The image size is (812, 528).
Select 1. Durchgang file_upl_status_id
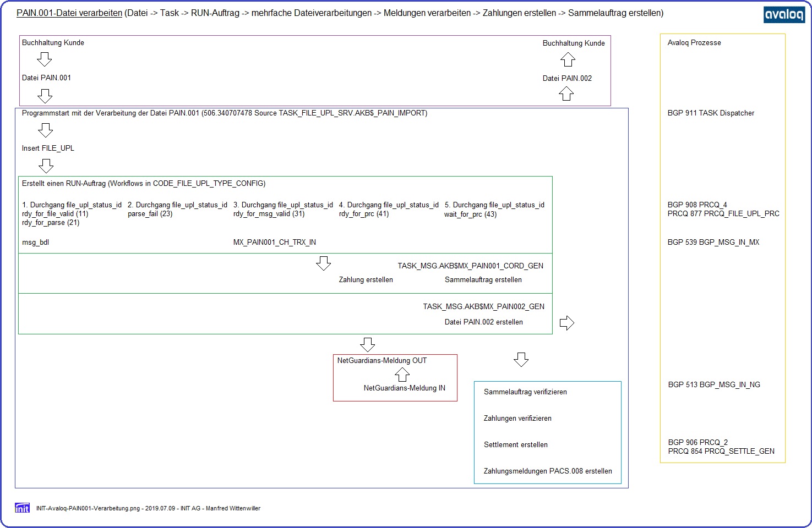[x=72, y=205]
